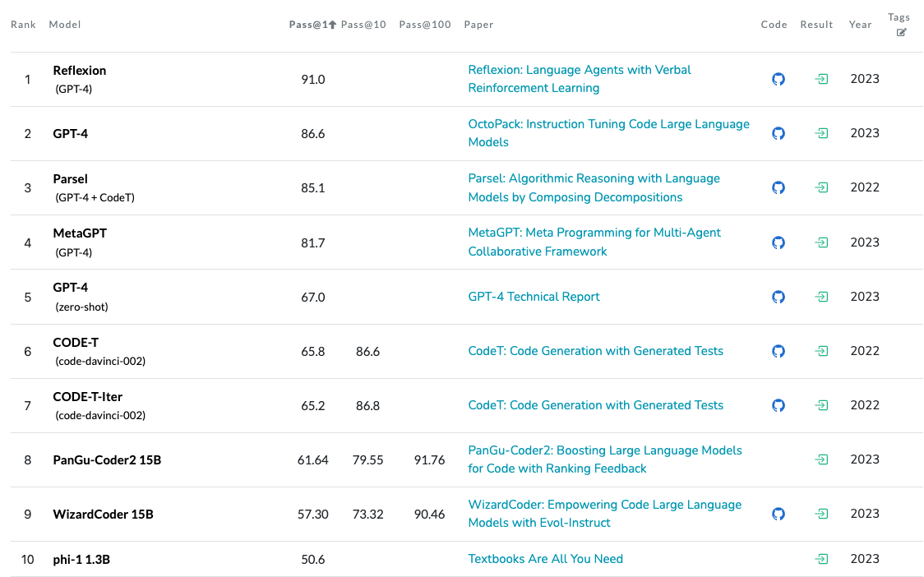Open the Parsel Algorithmic Reasoning paper link

point(594,187)
